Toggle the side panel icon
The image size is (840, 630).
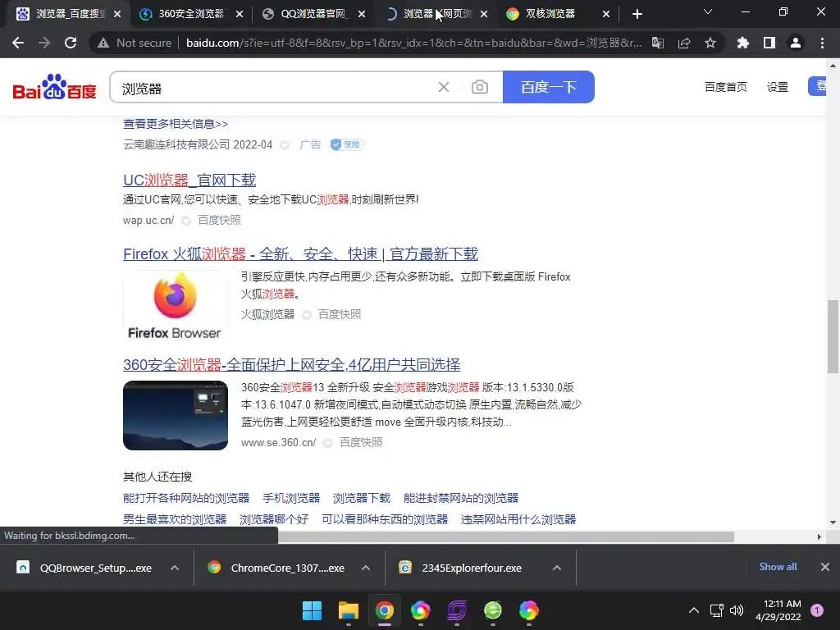769,43
